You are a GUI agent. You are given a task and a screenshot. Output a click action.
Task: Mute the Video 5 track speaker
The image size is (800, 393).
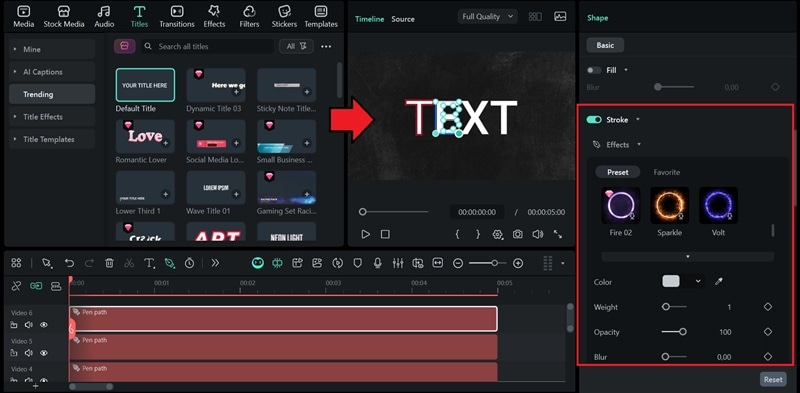tap(29, 353)
